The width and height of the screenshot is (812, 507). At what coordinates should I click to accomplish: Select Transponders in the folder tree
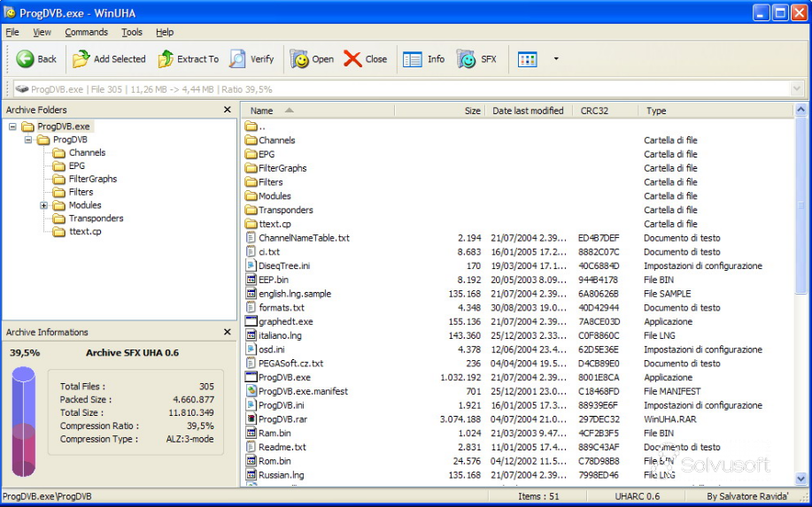pyautogui.click(x=97, y=219)
